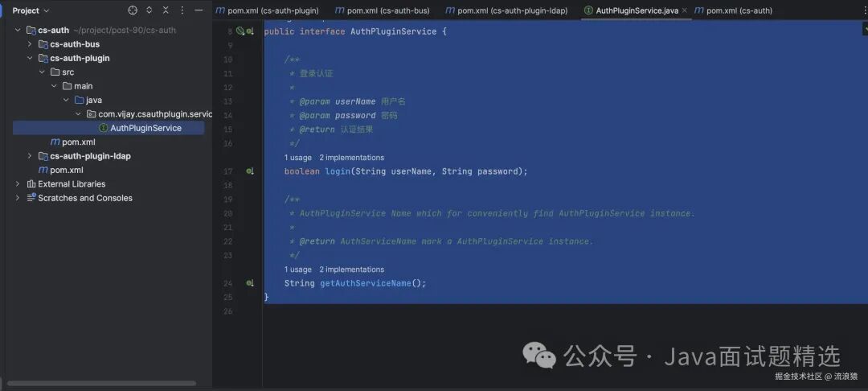The image size is (868, 391).
Task: Click Project panel horizontal scrollbar
Action: click(x=101, y=383)
